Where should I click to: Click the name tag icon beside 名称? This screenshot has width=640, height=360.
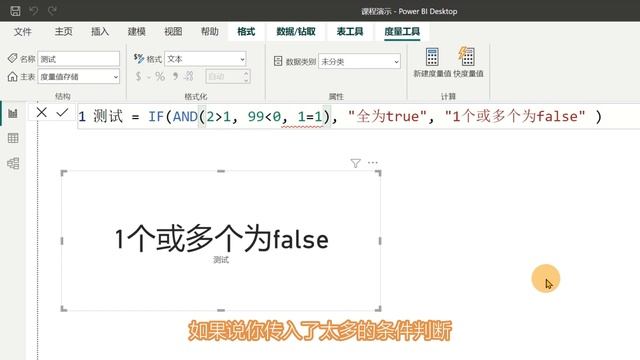pos(12,58)
